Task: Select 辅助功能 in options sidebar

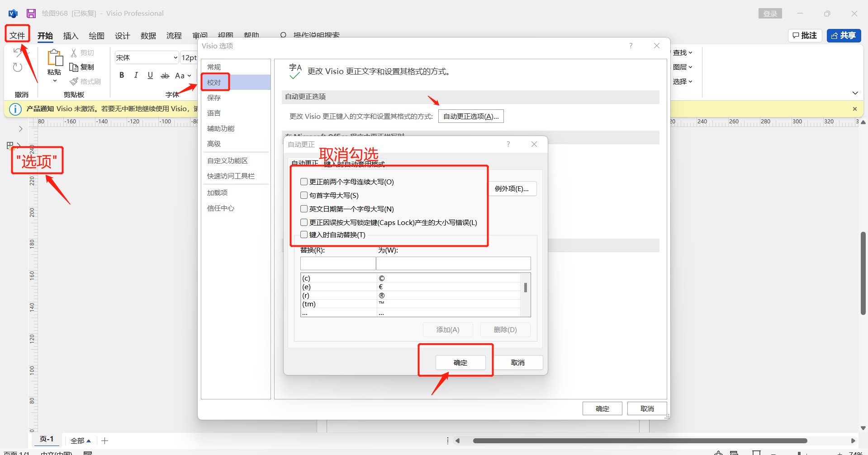Action: coord(236,128)
